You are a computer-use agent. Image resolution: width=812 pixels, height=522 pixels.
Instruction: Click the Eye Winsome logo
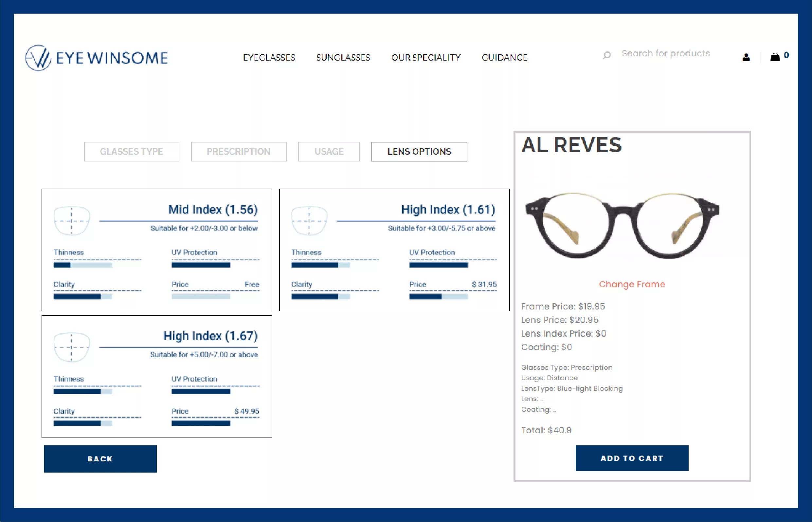pos(97,58)
